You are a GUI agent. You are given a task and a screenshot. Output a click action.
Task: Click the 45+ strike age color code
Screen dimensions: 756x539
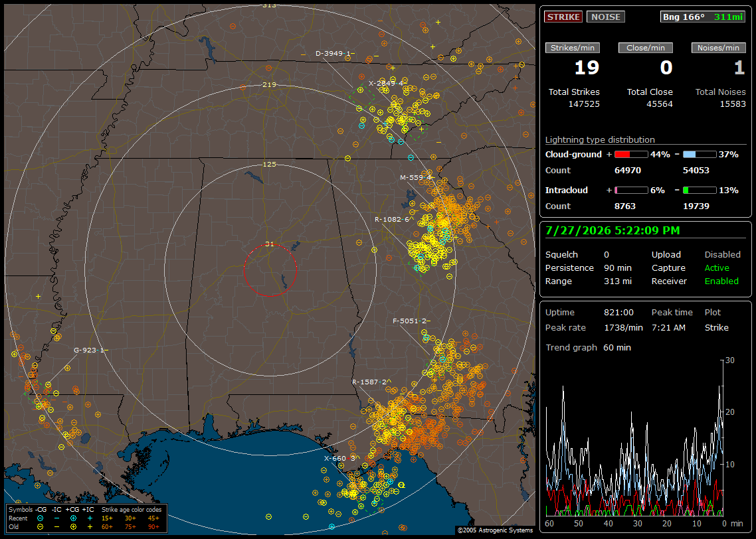click(153, 518)
